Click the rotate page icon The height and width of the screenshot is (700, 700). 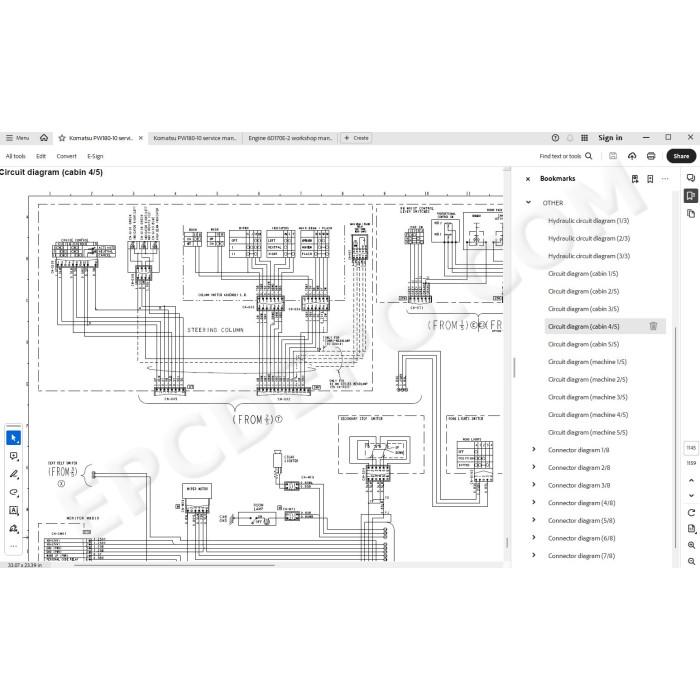tap(691, 512)
